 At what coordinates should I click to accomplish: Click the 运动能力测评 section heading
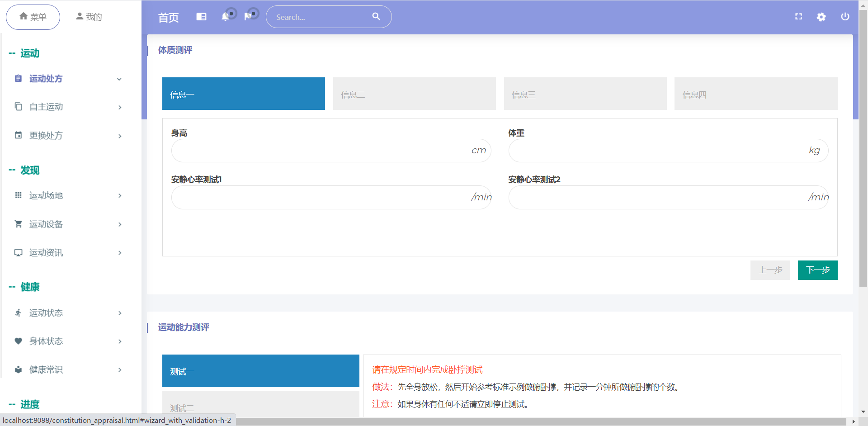[x=184, y=327]
